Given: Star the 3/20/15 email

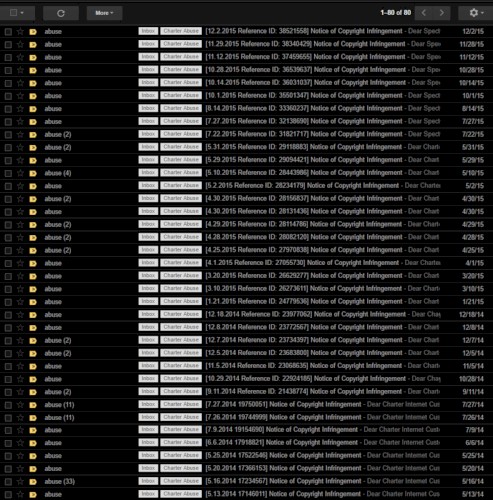Looking at the screenshot, I should click(20, 276).
